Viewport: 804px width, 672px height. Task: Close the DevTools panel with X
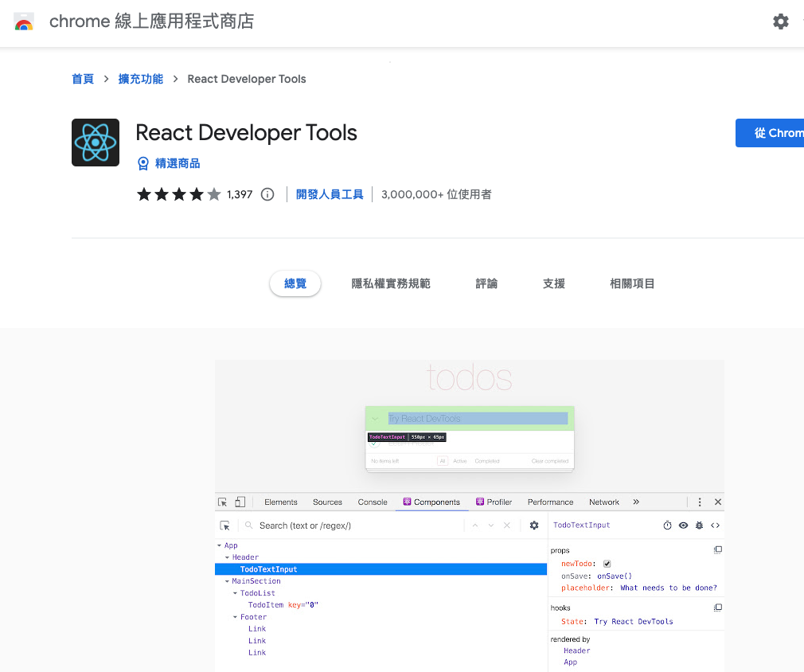coord(718,502)
